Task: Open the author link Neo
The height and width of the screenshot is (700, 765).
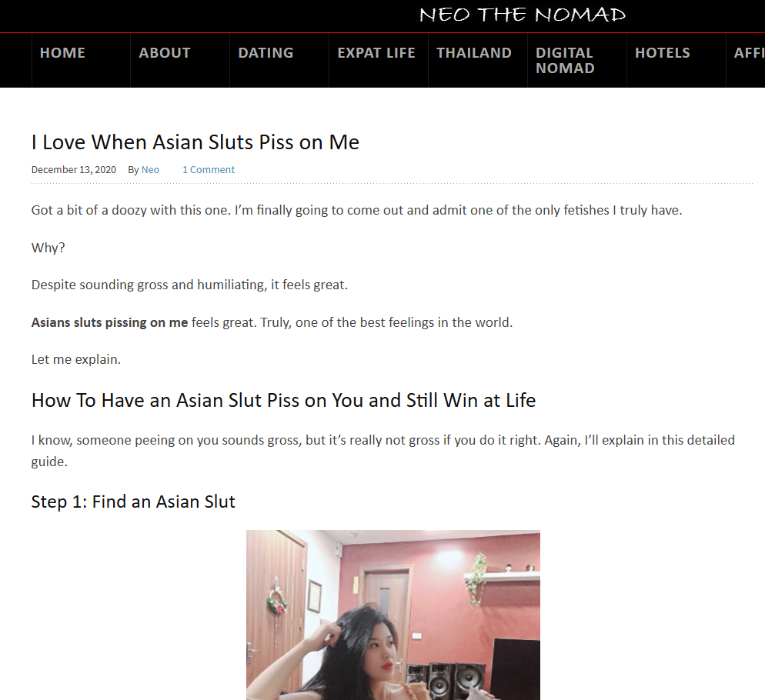Action: [150, 170]
